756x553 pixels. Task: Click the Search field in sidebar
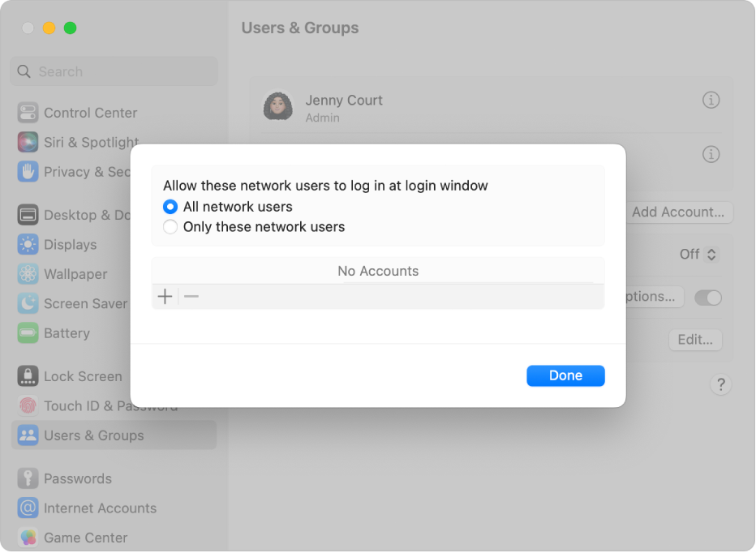pos(114,71)
